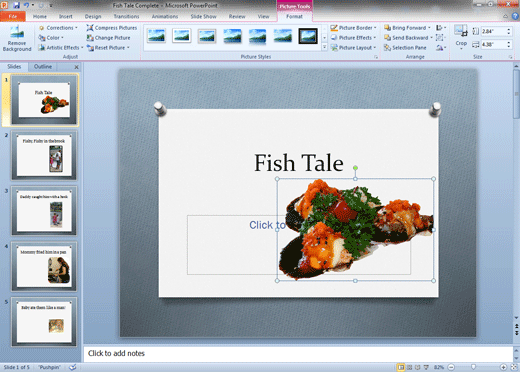Click Compress Pictures icon
520x372 pixels.
point(90,28)
